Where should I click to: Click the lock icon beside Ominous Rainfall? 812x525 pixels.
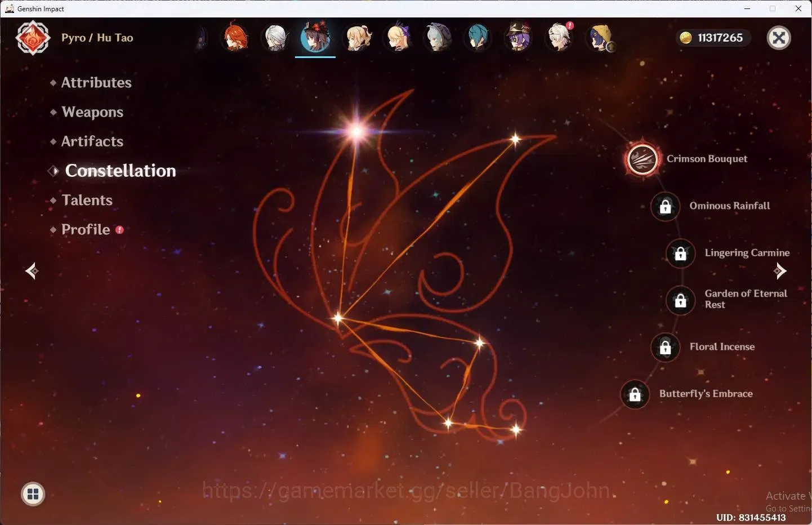tap(665, 206)
